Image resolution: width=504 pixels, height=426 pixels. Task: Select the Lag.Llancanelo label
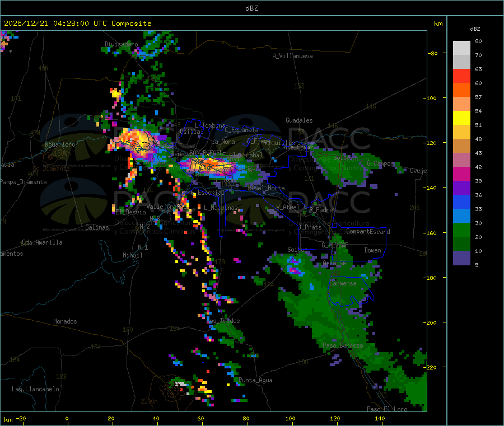click(x=35, y=389)
